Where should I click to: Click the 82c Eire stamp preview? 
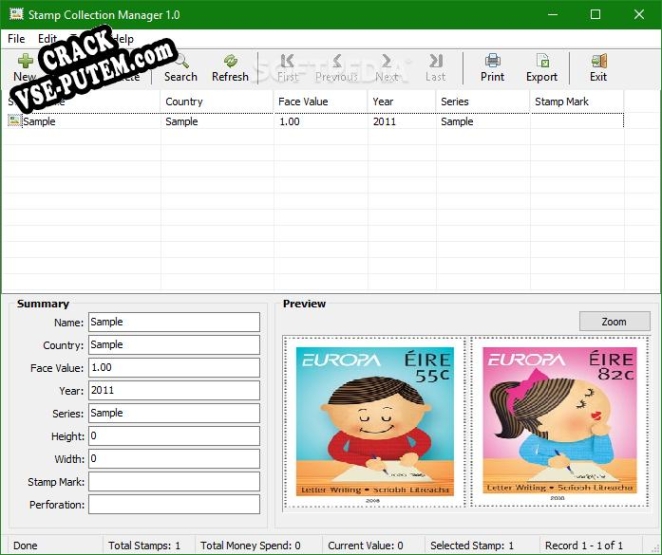coord(560,420)
